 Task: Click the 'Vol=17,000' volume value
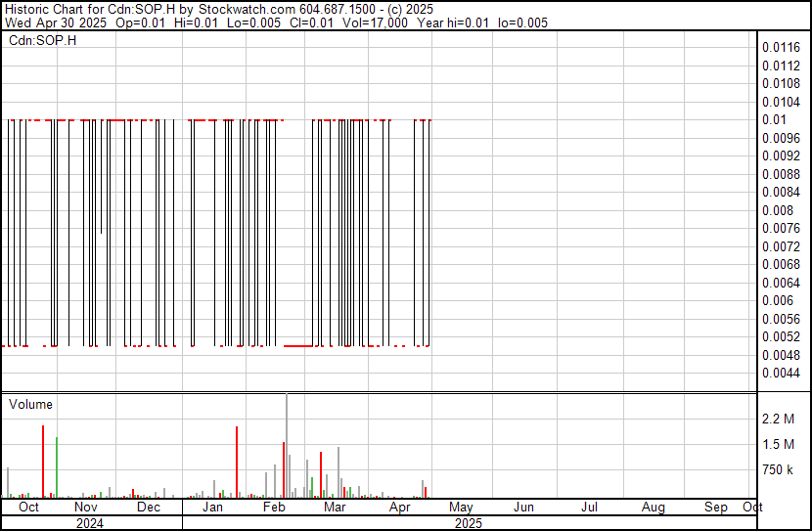pyautogui.click(x=374, y=22)
